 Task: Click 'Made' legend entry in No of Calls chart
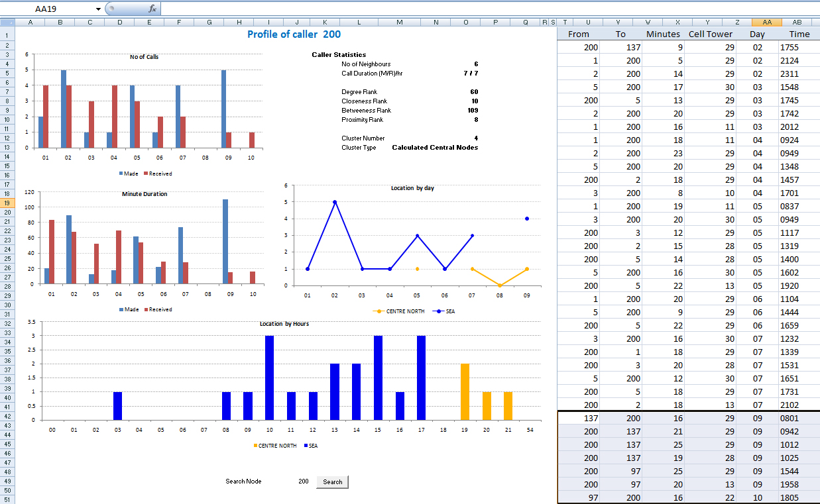pos(129,174)
